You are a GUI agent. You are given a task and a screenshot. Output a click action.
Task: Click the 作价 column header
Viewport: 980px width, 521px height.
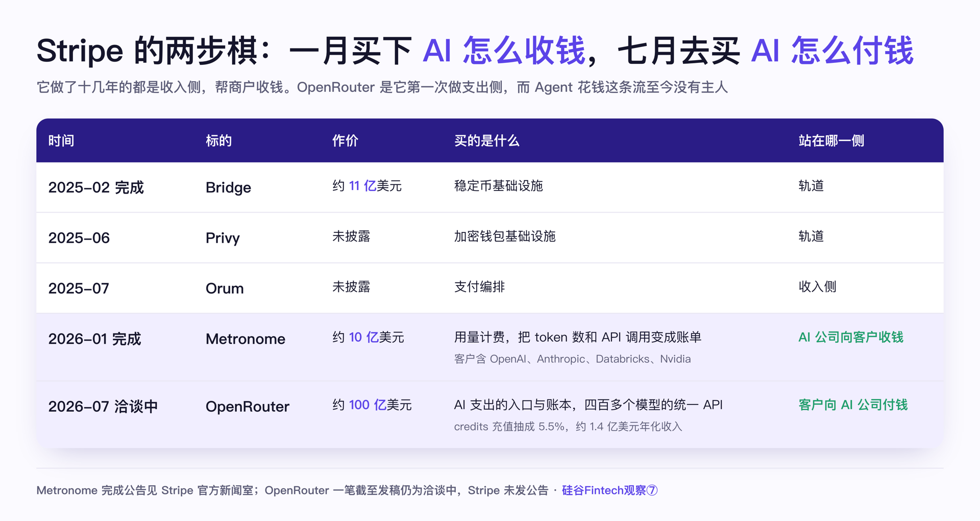tap(345, 140)
